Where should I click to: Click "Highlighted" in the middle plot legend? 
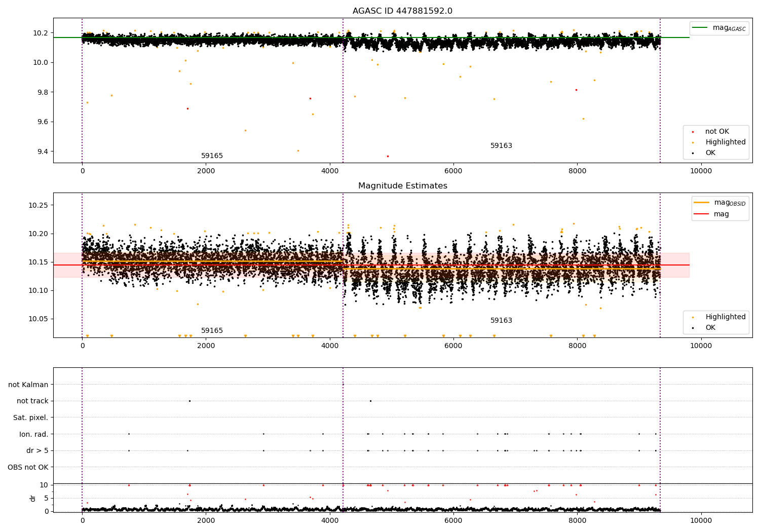tap(725, 317)
